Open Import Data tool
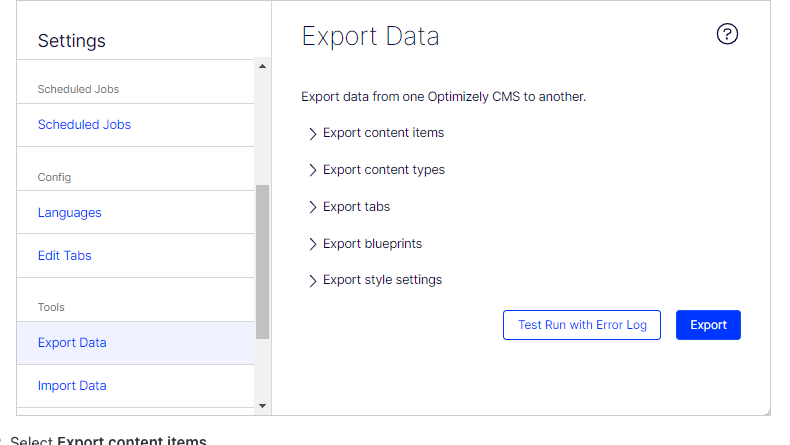790x445 pixels. tap(72, 386)
